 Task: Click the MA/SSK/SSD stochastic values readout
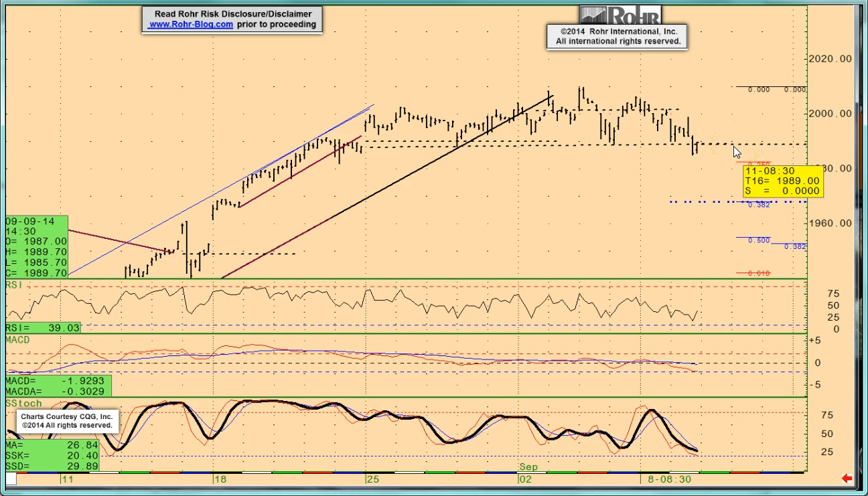pyautogui.click(x=52, y=455)
